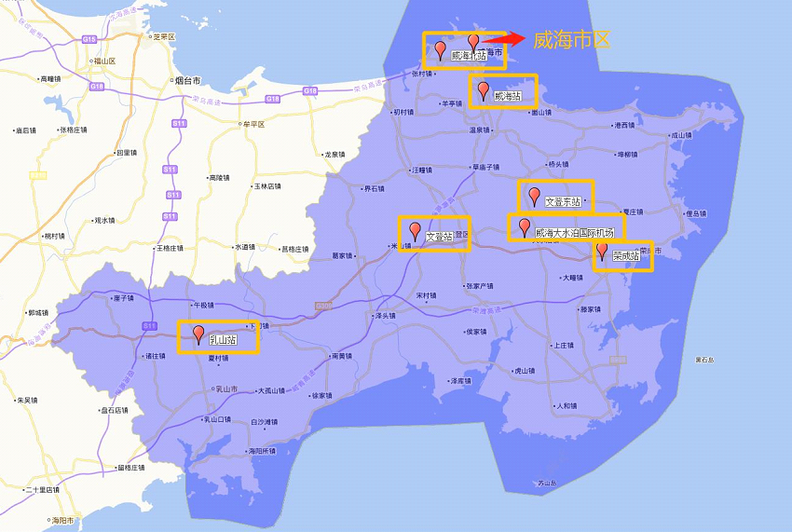Viewport: 792px width, 532px height.
Task: Click the red pin for 威海北站
Action: [x=441, y=50]
